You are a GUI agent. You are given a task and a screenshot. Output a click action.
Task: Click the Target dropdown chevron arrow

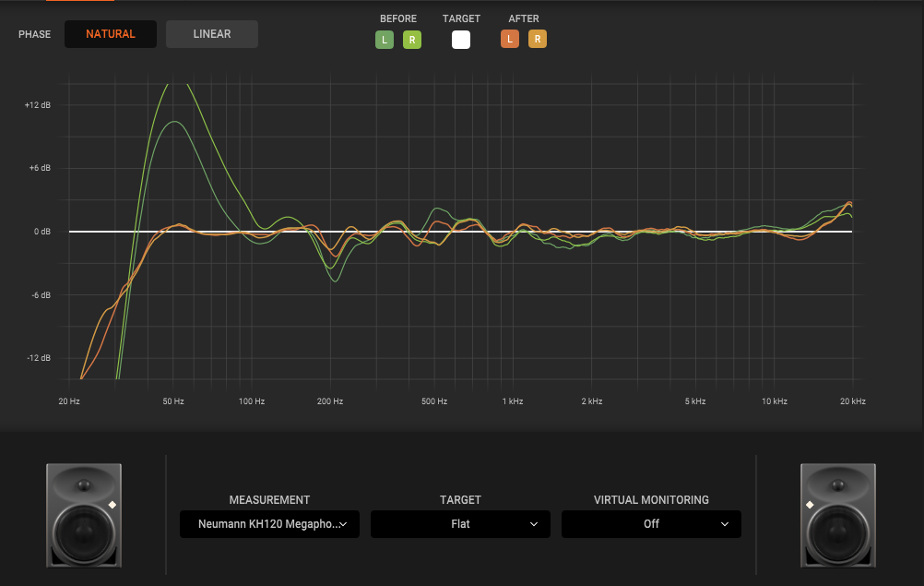point(534,524)
